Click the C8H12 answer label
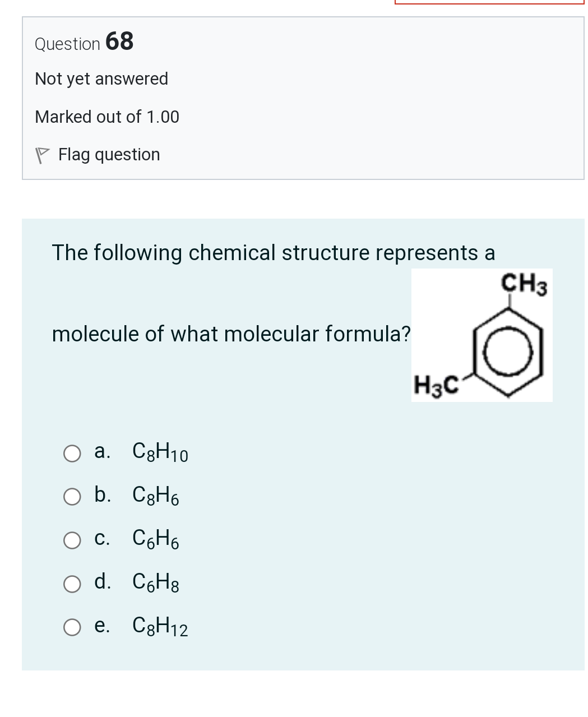588x717 pixels. [160, 626]
